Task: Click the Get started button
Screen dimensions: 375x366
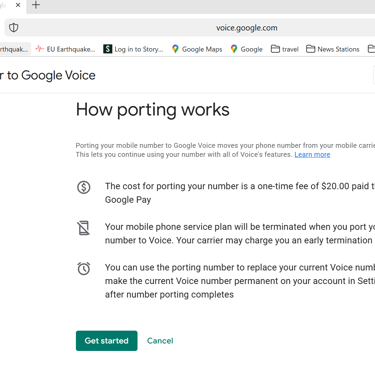Action: (x=106, y=341)
